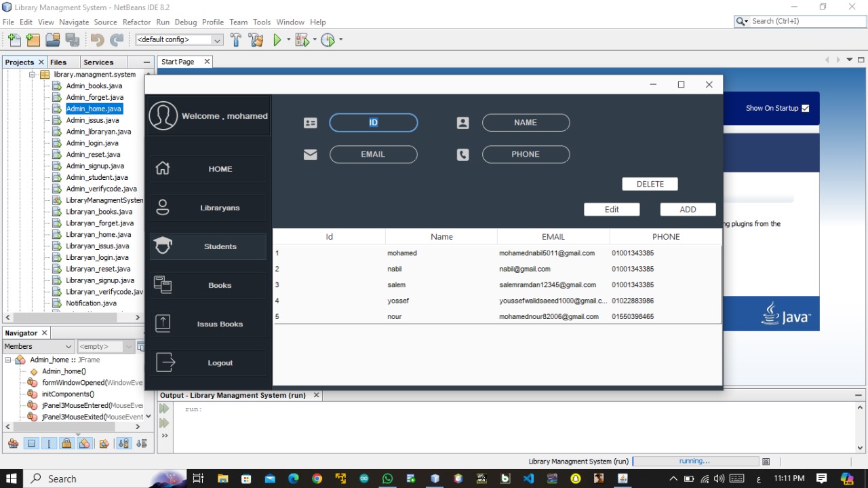
Task: Open the Navigate menu
Action: point(74,22)
